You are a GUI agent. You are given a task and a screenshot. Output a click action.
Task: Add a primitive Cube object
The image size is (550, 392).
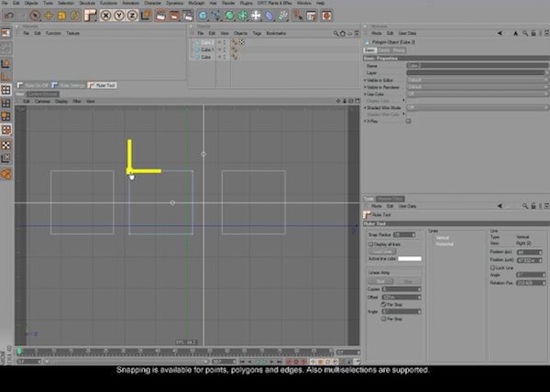203,16
